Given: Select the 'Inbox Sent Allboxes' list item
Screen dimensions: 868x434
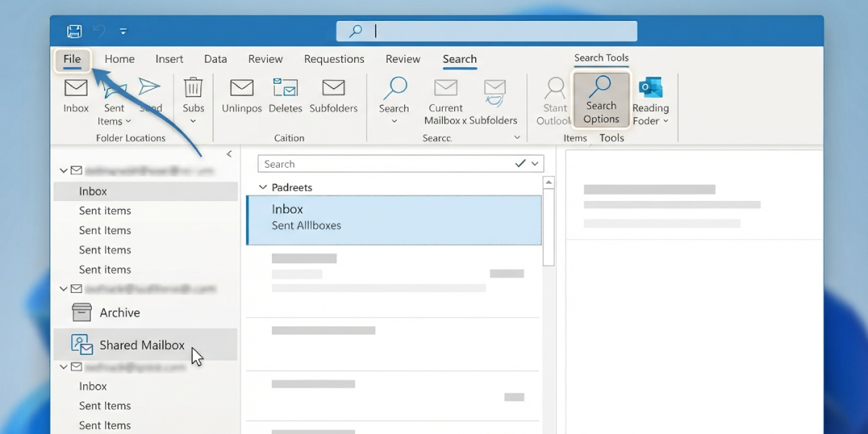Looking at the screenshot, I should 394,220.
